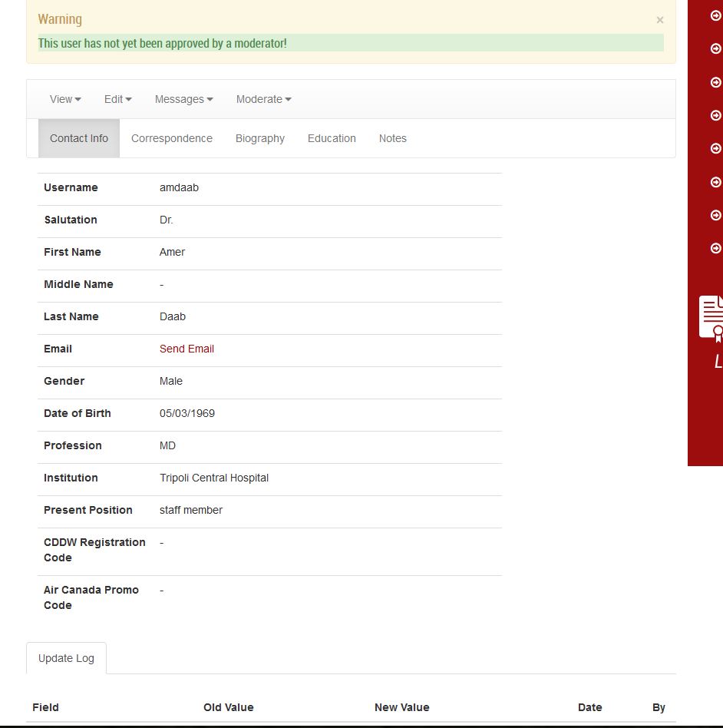The height and width of the screenshot is (728, 723).
Task: Click the moderator approval warning message
Action: (x=163, y=43)
